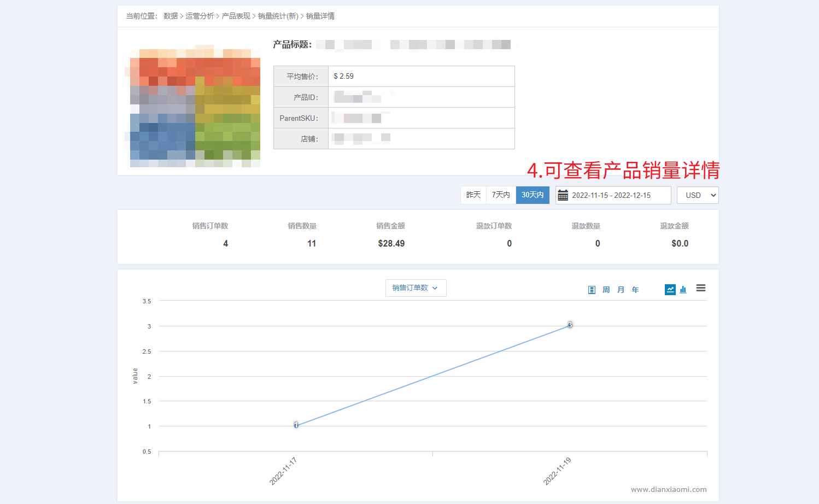The image size is (819, 504).
Task: Click the 2022-11-19 data point on chart
Action: coord(570,325)
